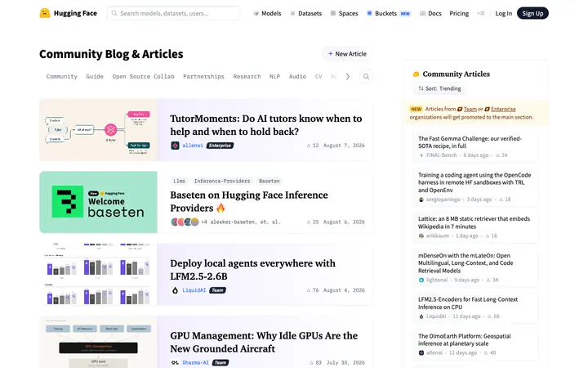588x368 pixels.
Task: Click the upvote icon showing 25
Action: [x=309, y=222]
